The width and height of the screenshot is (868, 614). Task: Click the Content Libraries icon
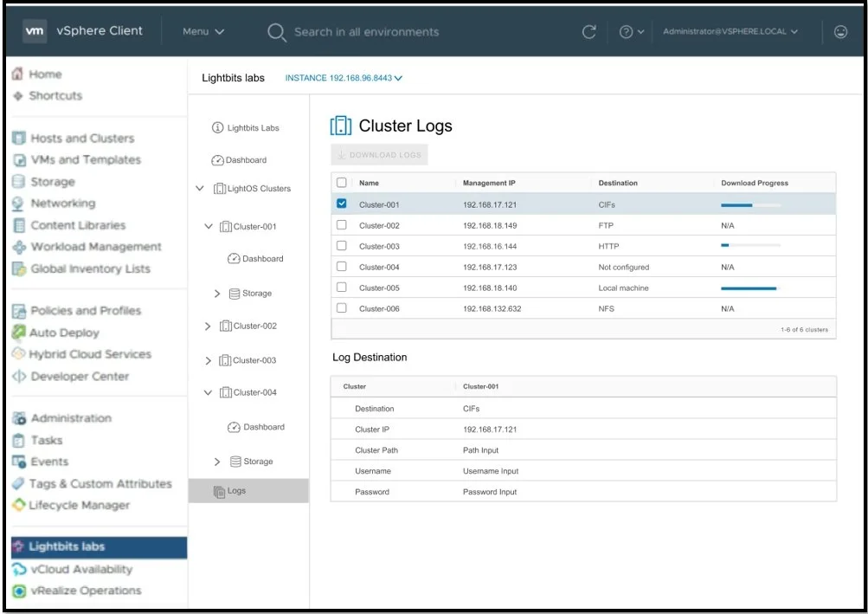[19, 225]
